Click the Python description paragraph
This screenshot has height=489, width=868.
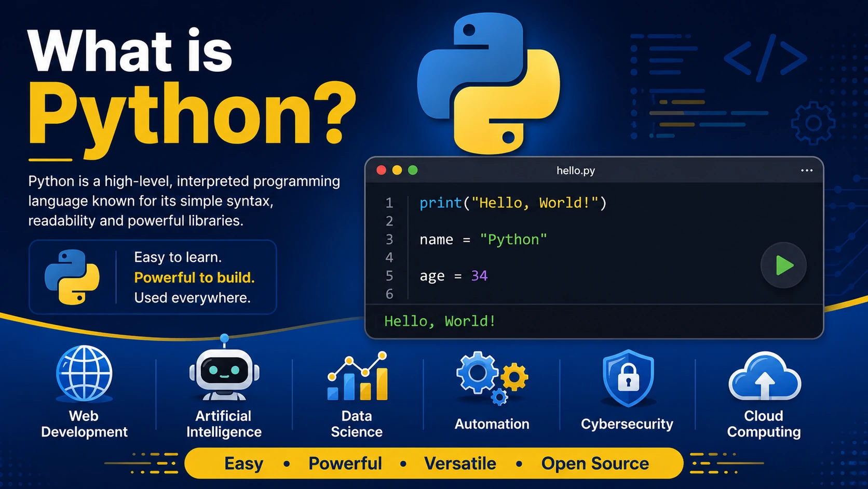(x=184, y=201)
